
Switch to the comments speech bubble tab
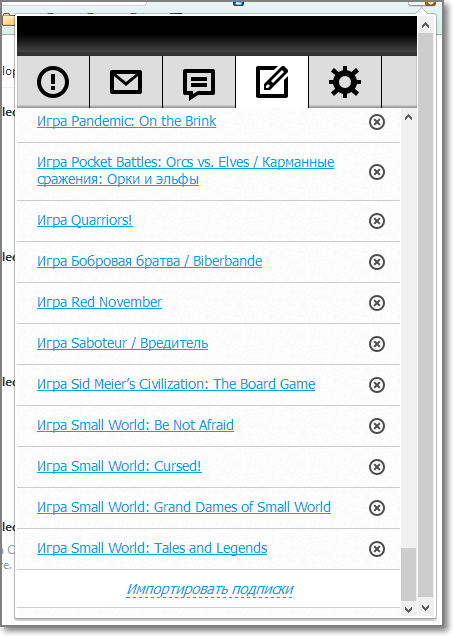(x=199, y=82)
